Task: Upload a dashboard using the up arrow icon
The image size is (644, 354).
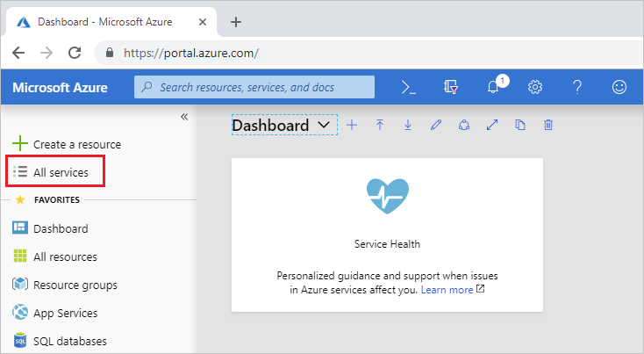Action: [380, 125]
